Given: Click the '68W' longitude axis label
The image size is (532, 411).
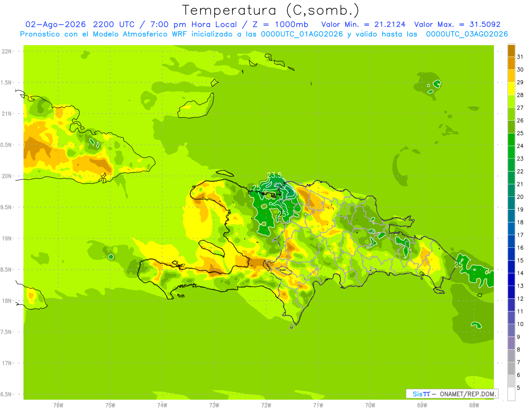Looking at the screenshot, I should click(x=474, y=405).
